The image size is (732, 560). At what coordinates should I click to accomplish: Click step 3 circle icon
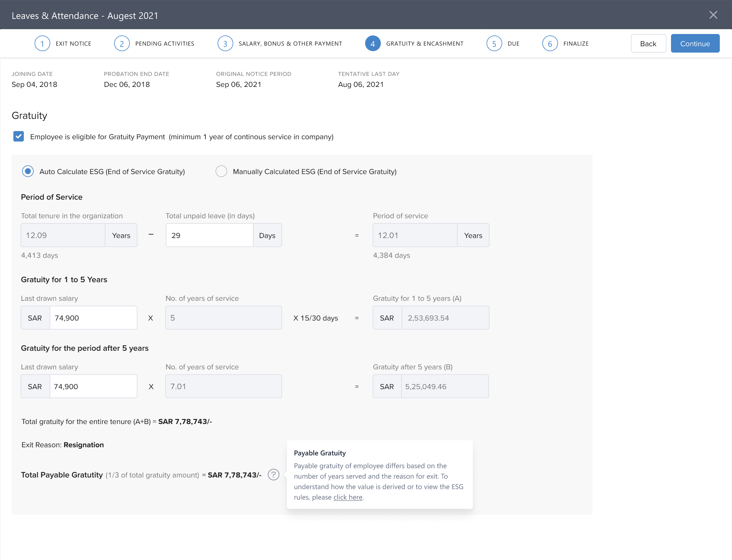[225, 44]
